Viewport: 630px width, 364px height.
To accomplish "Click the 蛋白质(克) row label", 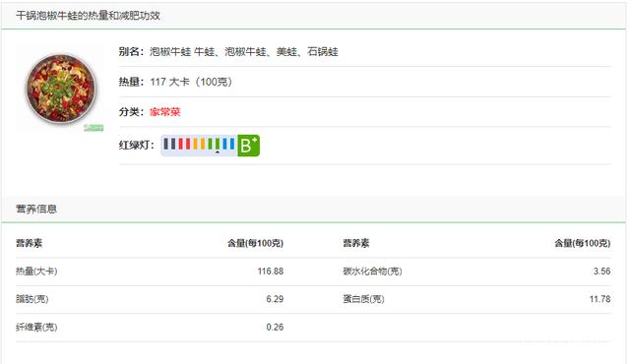I will 363,299.
